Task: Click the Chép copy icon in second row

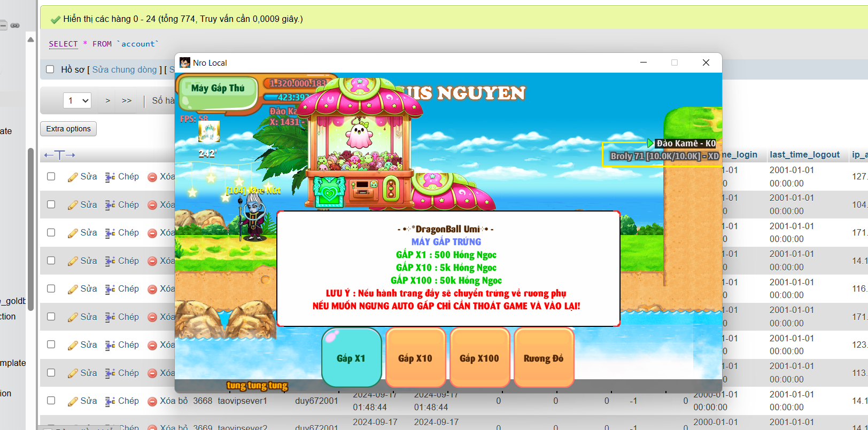Action: click(x=110, y=205)
